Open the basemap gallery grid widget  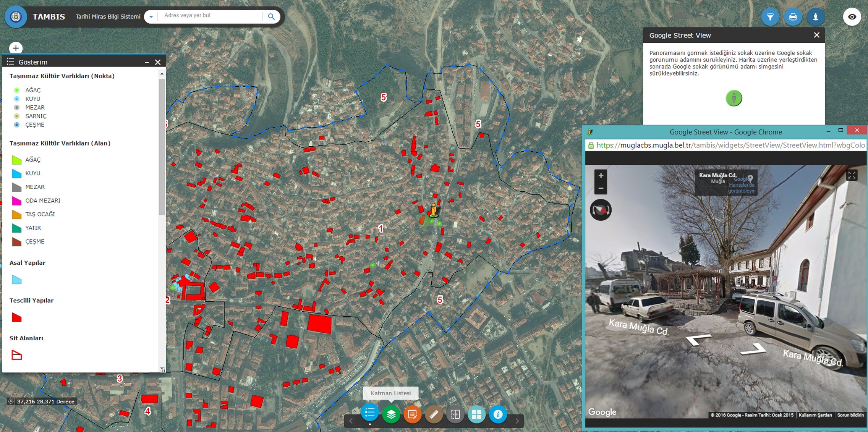pos(476,414)
